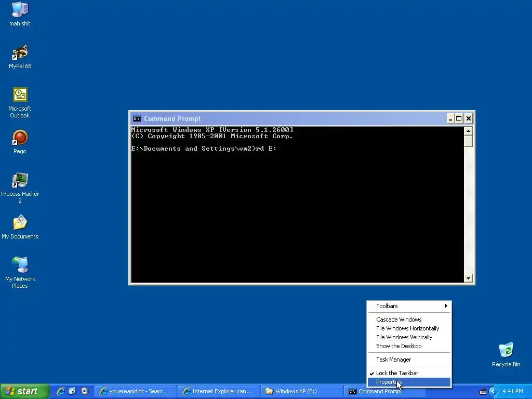
Task: Minimize the Command Prompt window
Action: (x=450, y=119)
